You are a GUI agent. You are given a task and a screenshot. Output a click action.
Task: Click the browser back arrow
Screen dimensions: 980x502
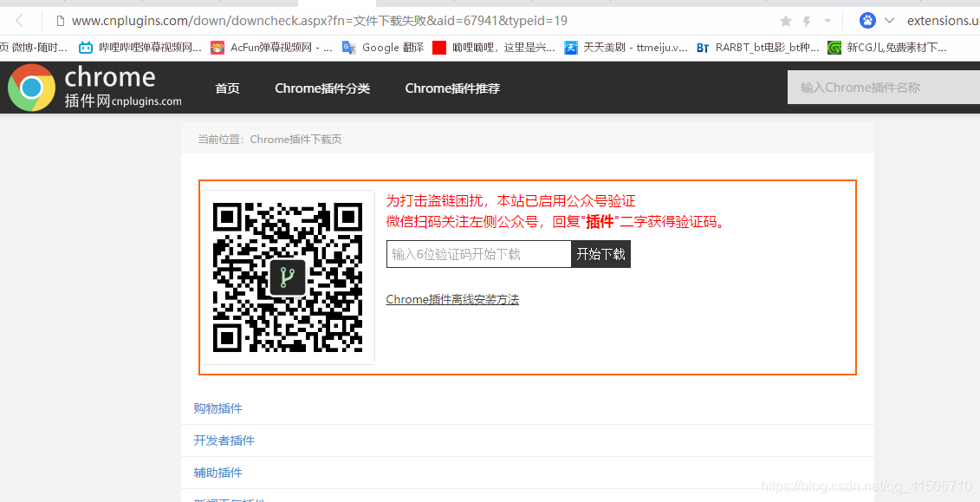(19, 21)
